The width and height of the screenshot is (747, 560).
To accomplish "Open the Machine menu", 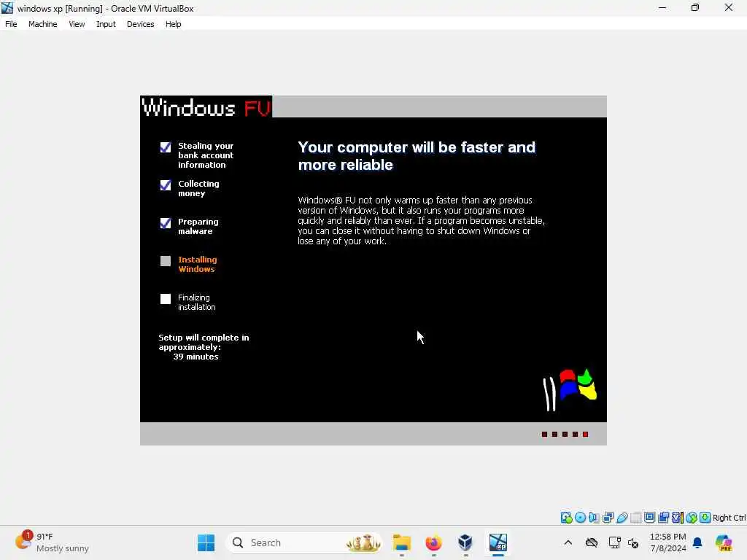I will 42,24.
